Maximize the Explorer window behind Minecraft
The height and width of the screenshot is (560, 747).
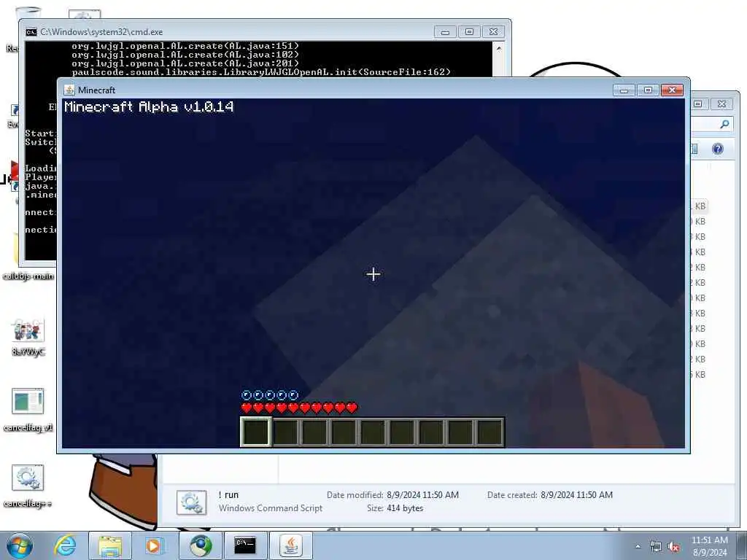pos(698,104)
